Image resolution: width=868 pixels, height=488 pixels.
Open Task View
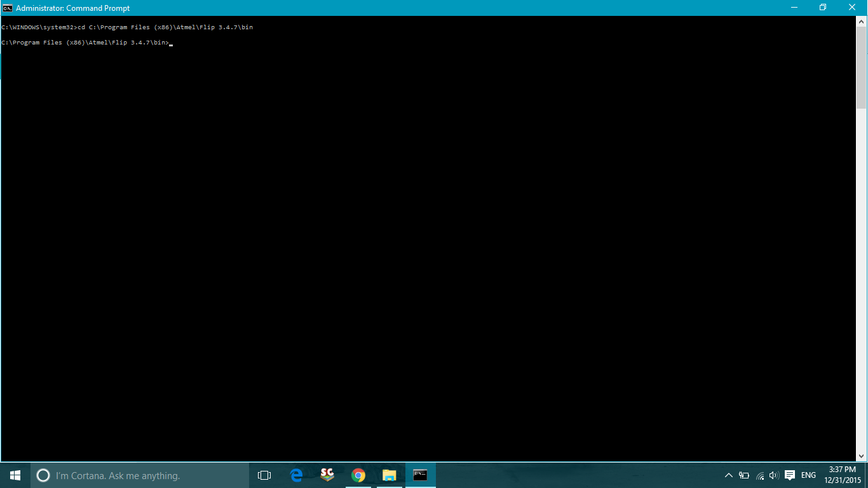click(x=264, y=475)
